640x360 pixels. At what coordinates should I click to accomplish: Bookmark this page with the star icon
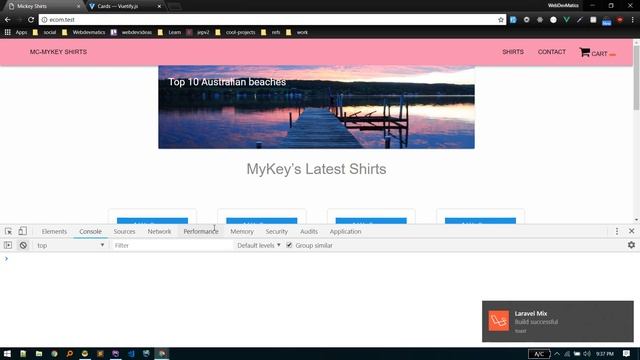click(501, 20)
